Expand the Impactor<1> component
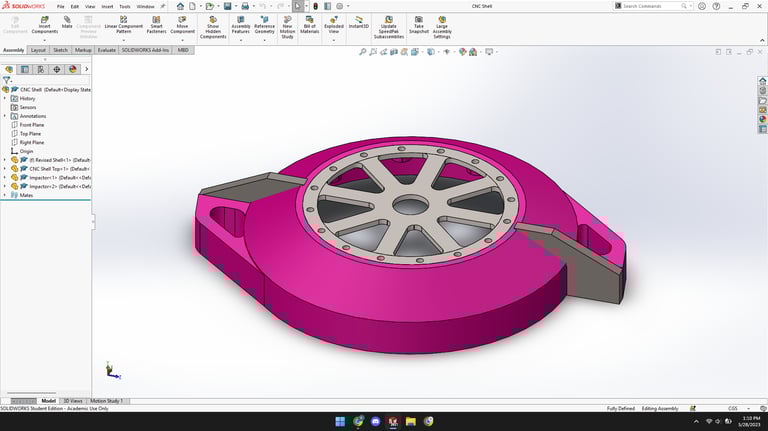The width and height of the screenshot is (768, 431). tap(5, 178)
